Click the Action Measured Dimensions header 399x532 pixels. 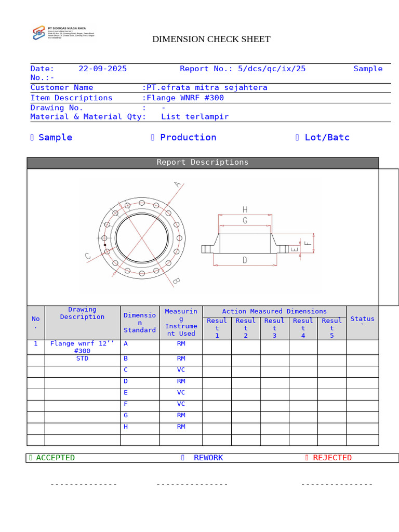tap(274, 312)
